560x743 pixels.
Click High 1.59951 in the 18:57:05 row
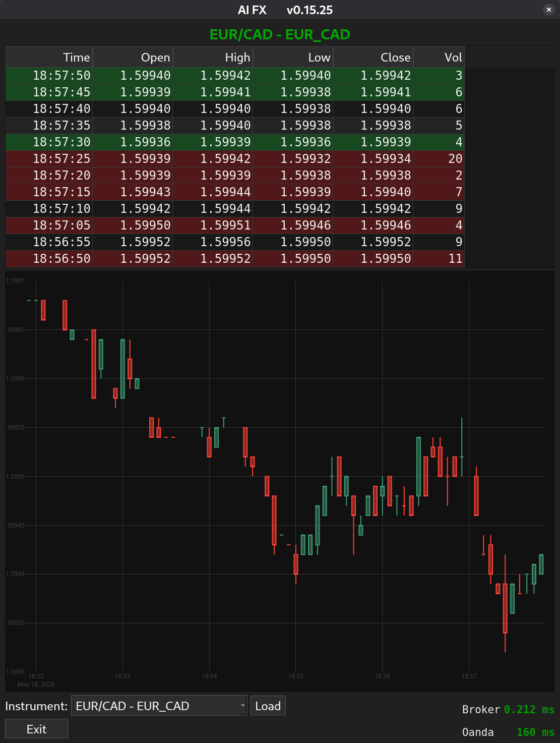213,225
